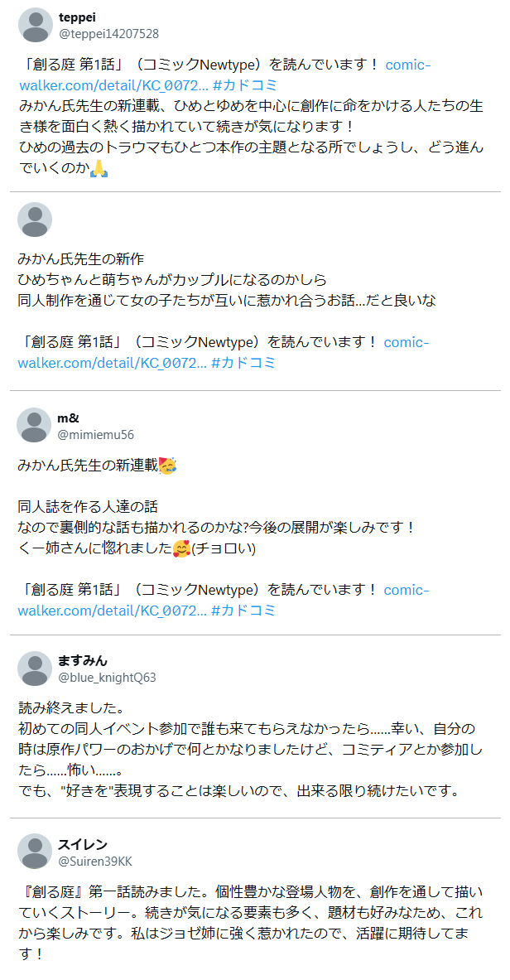The height and width of the screenshot is (980, 510).
Task: Click m&'s profile avatar
Action: (x=34, y=424)
